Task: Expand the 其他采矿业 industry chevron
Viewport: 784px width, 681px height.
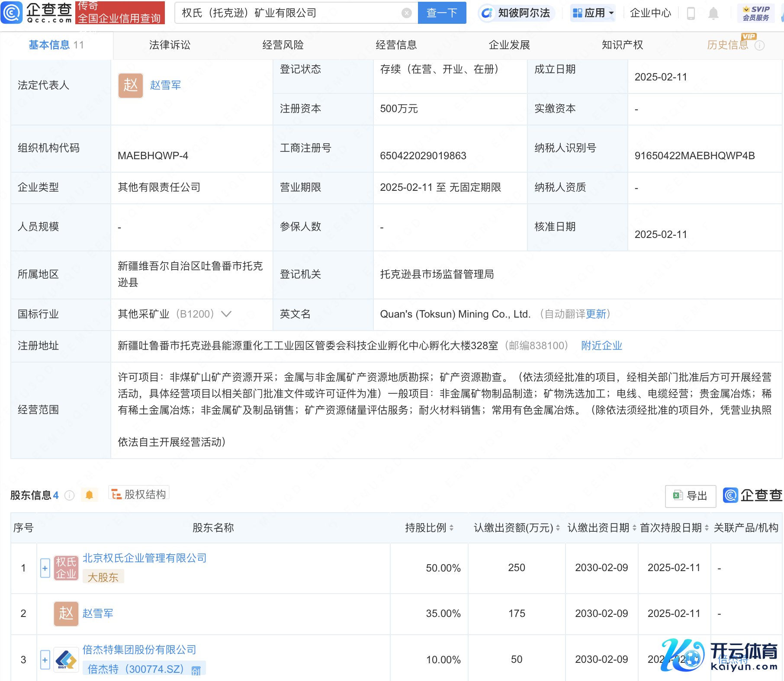Action: [226, 314]
